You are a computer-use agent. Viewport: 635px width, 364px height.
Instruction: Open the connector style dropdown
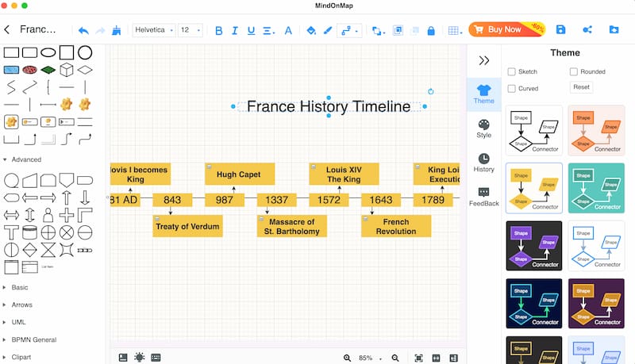pos(349,30)
